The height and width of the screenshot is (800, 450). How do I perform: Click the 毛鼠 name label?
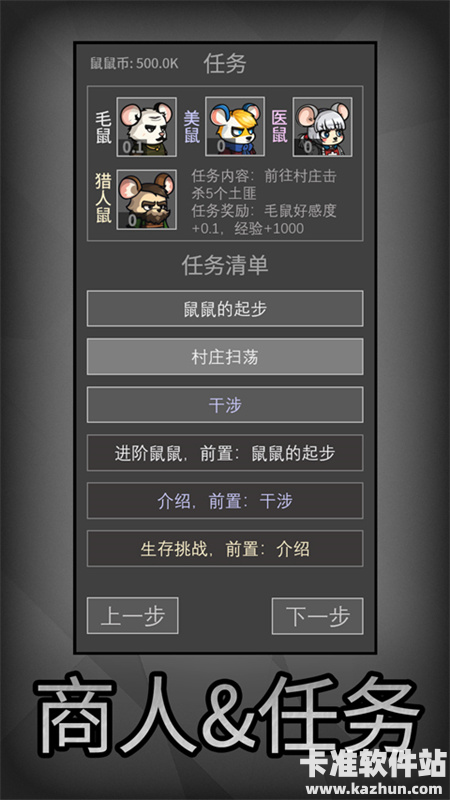coord(104,128)
